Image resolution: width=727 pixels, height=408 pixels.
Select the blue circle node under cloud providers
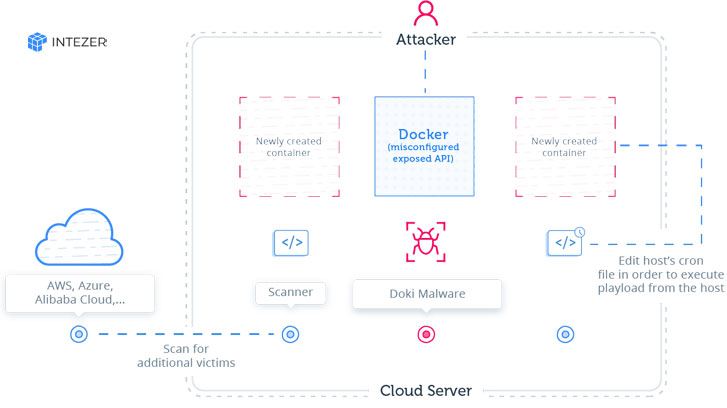[79, 334]
